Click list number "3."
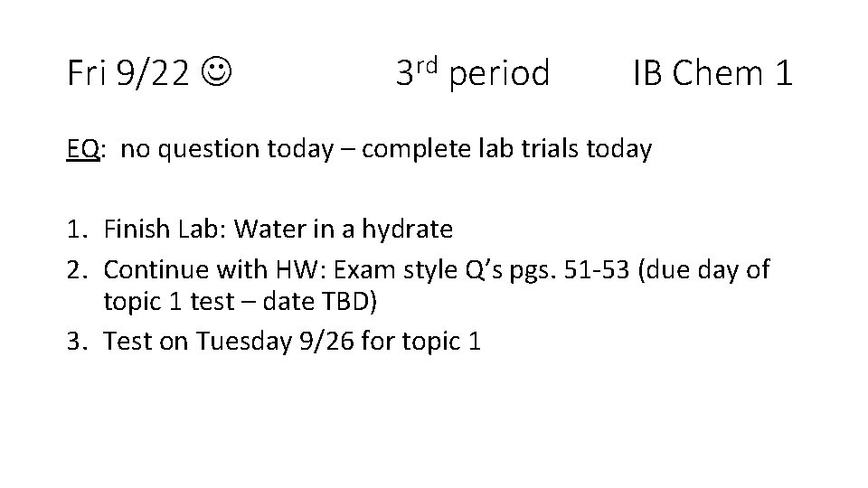 click(x=77, y=342)
